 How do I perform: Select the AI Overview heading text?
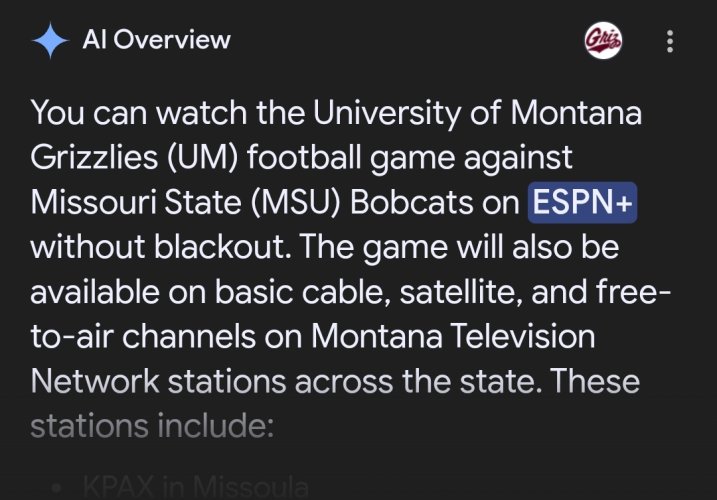[x=156, y=40]
